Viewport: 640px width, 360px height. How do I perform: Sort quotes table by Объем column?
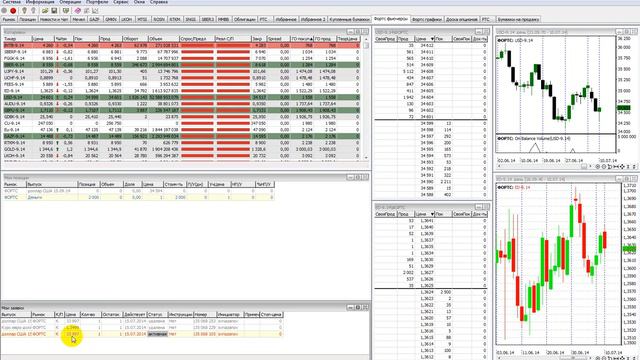[163, 39]
